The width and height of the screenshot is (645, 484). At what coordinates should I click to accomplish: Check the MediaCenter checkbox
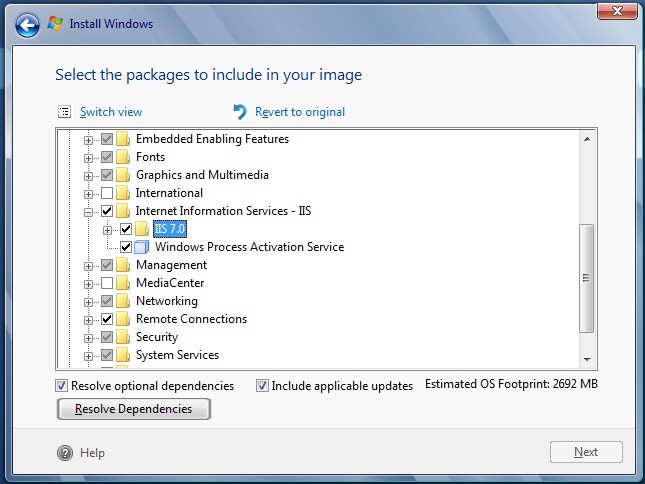point(107,283)
